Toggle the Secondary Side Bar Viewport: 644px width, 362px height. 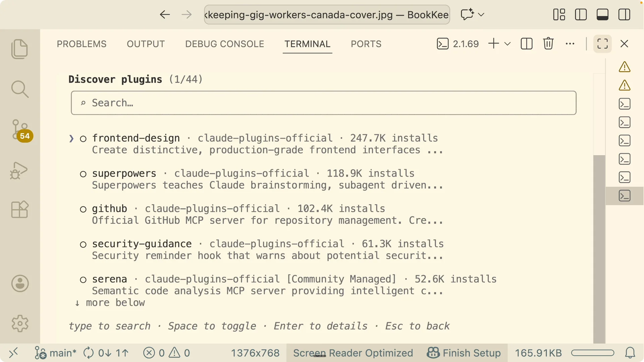624,14
